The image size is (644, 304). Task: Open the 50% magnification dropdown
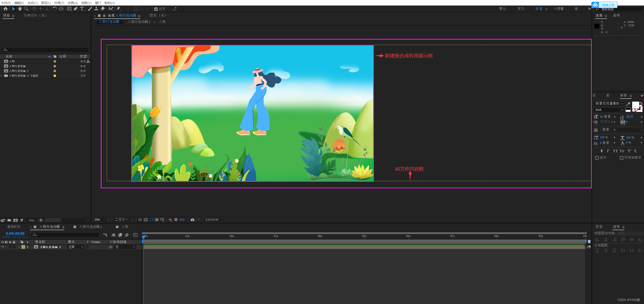(x=102, y=220)
